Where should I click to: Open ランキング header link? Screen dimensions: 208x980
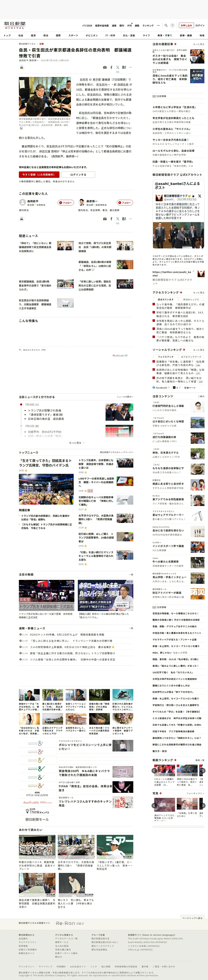pyautogui.click(x=148, y=25)
